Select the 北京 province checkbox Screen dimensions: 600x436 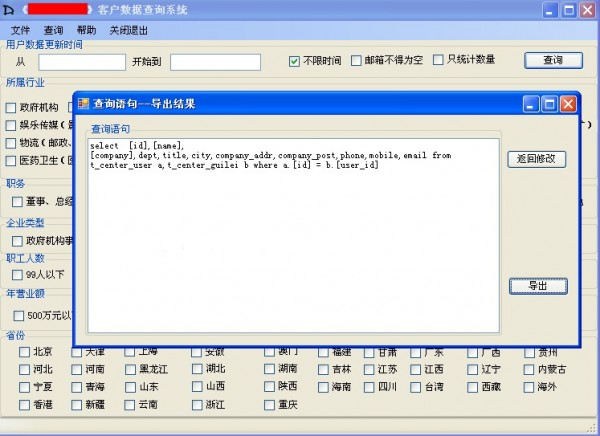tap(24, 352)
